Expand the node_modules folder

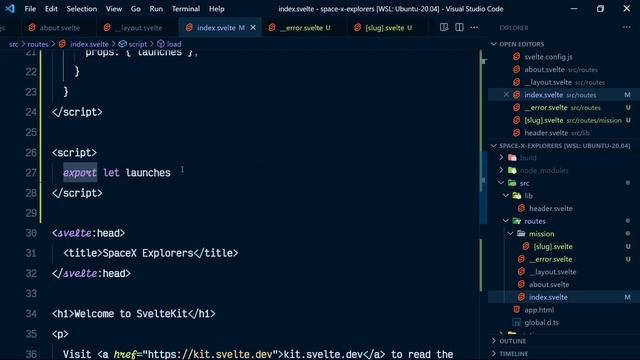pyautogui.click(x=501, y=170)
